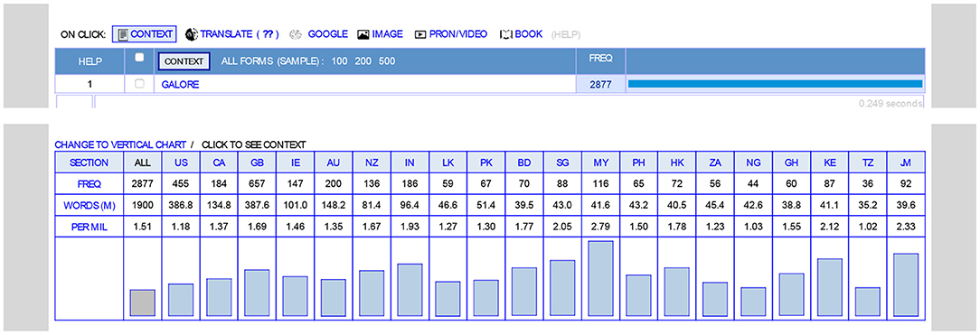Viewport: 980px width, 335px height.
Task: Select the AU section header
Action: pos(333,163)
